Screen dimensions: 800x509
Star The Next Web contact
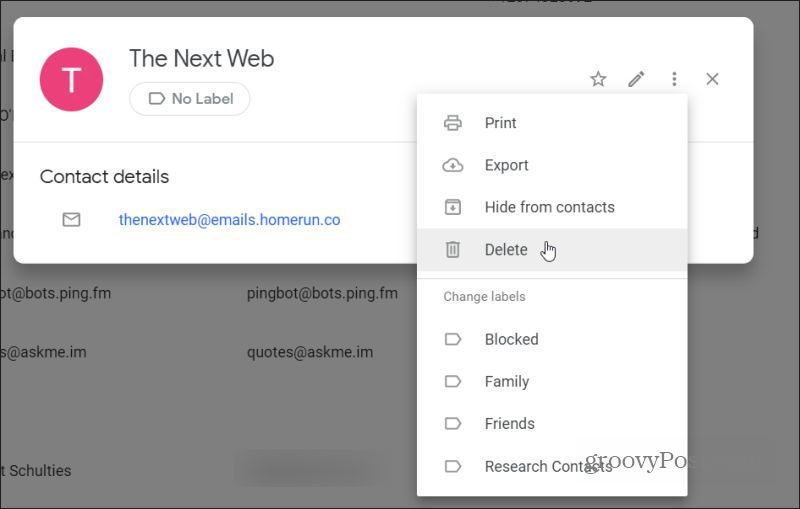click(x=598, y=79)
